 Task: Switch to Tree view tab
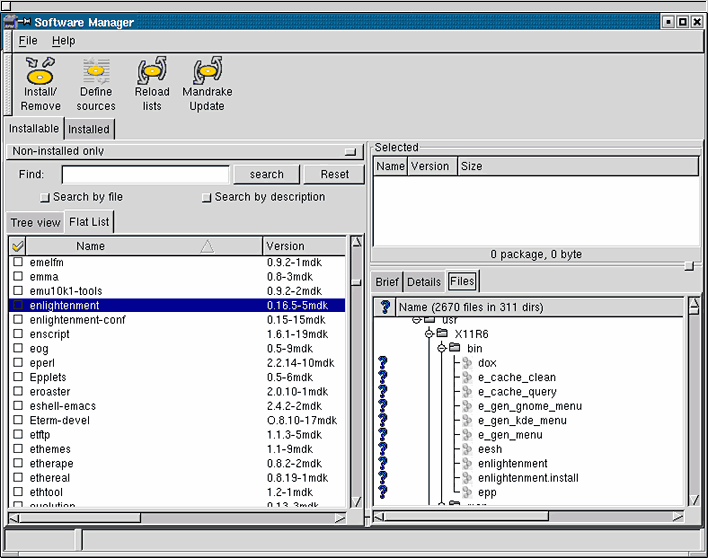(x=35, y=223)
